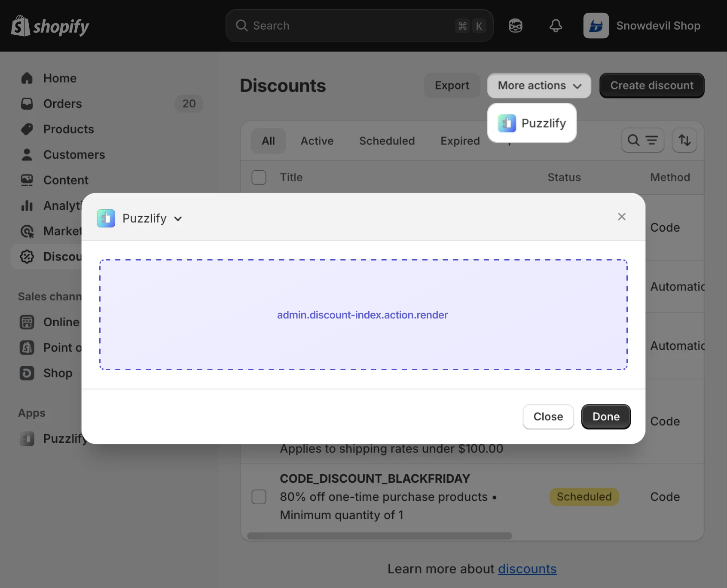The height and width of the screenshot is (588, 727).
Task: Switch to the Scheduled tab
Action: pos(387,141)
